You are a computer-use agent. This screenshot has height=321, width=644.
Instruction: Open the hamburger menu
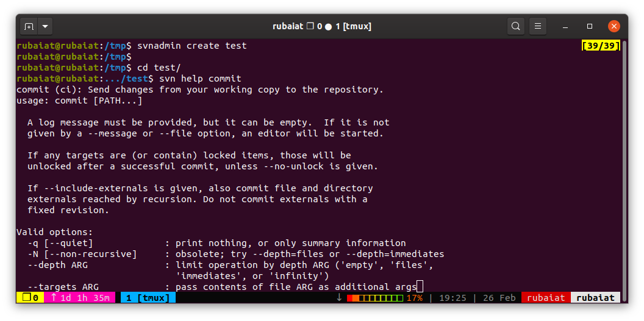click(537, 26)
